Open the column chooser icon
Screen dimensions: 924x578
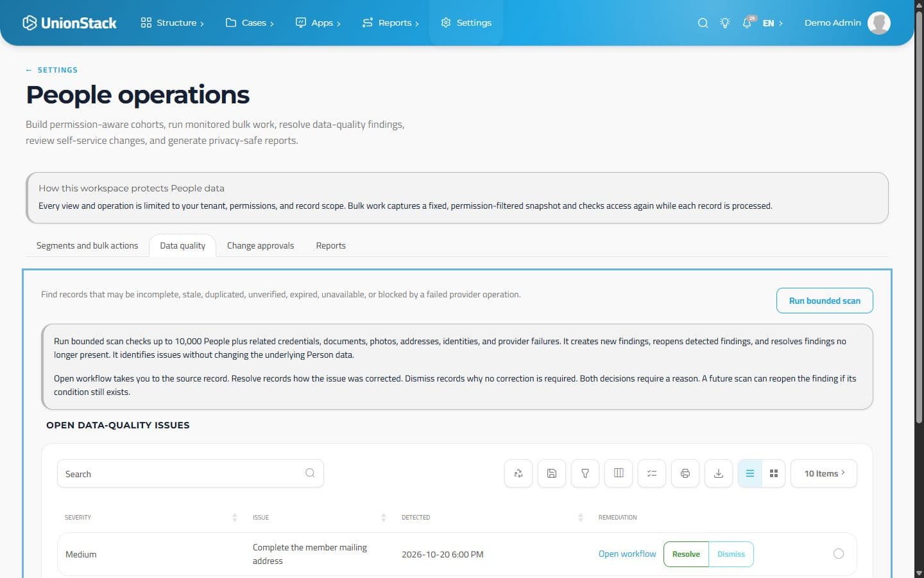[x=619, y=473]
